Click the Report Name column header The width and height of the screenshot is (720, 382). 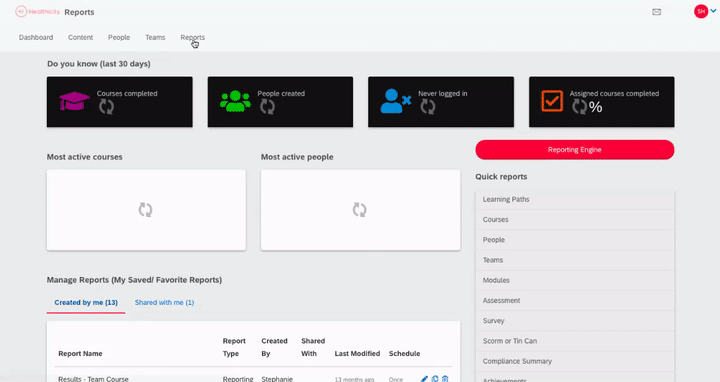coord(80,354)
